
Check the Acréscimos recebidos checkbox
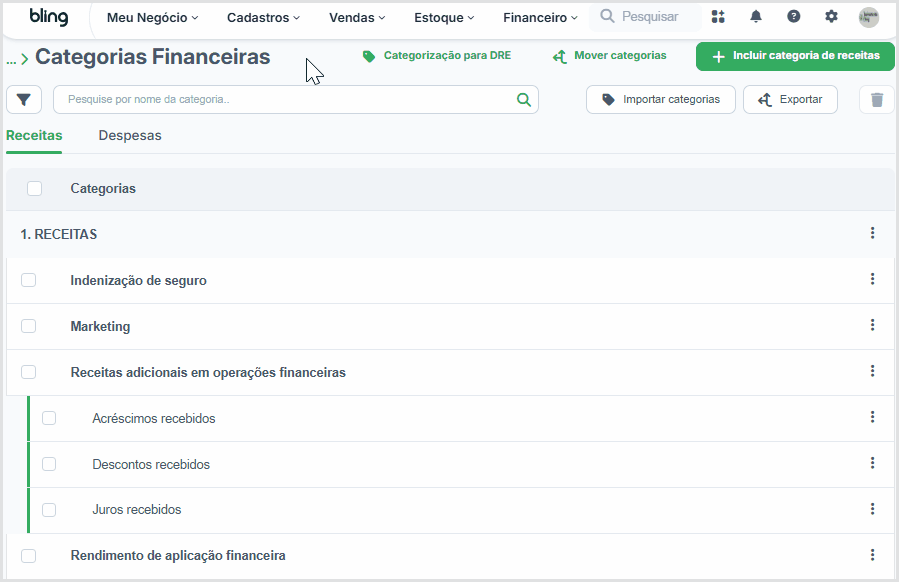pos(49,418)
